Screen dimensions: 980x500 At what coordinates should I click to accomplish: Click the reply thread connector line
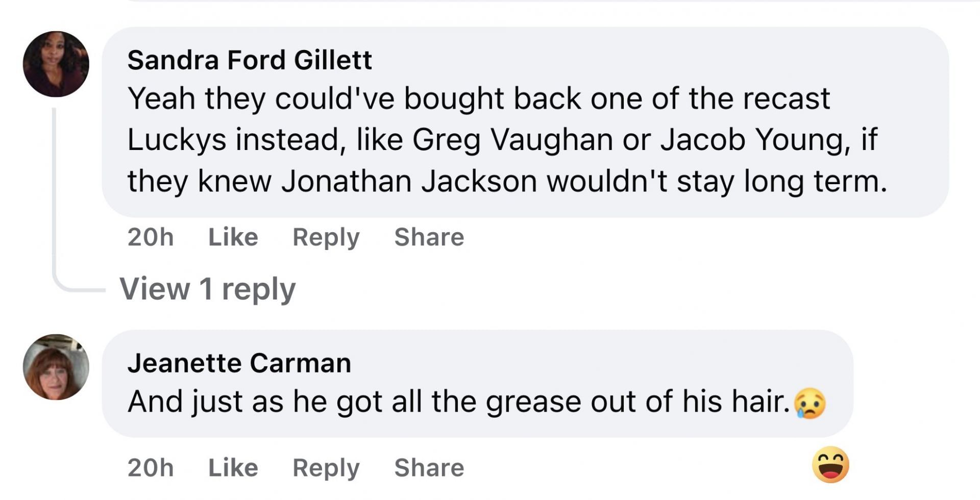[x=55, y=204]
